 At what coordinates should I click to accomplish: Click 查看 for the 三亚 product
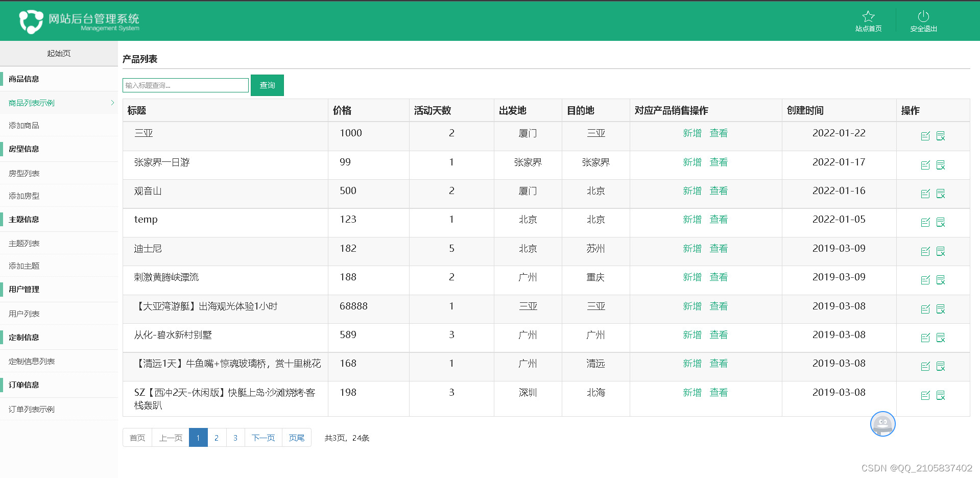tap(719, 133)
